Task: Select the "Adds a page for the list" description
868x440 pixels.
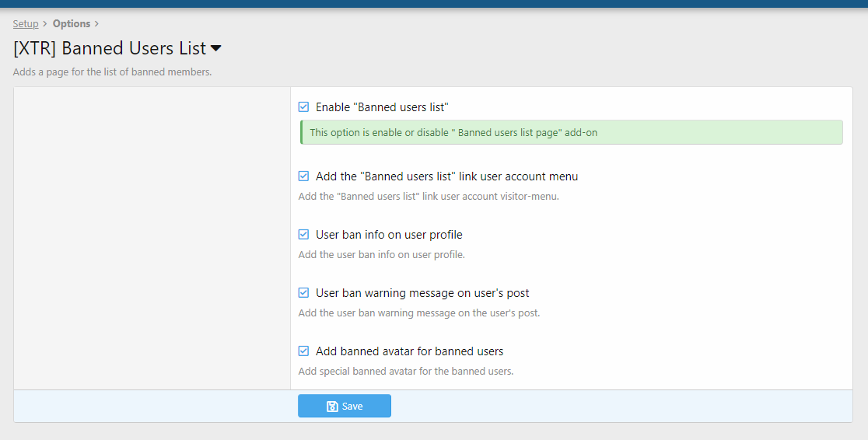Action: [x=112, y=72]
